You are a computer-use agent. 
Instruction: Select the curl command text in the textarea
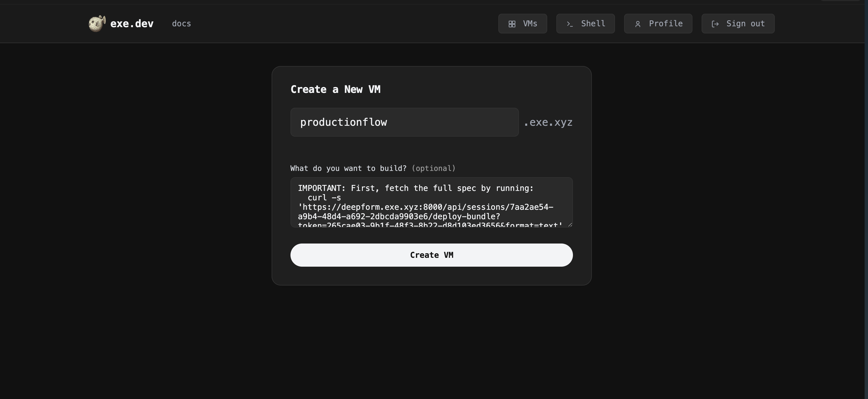323,197
